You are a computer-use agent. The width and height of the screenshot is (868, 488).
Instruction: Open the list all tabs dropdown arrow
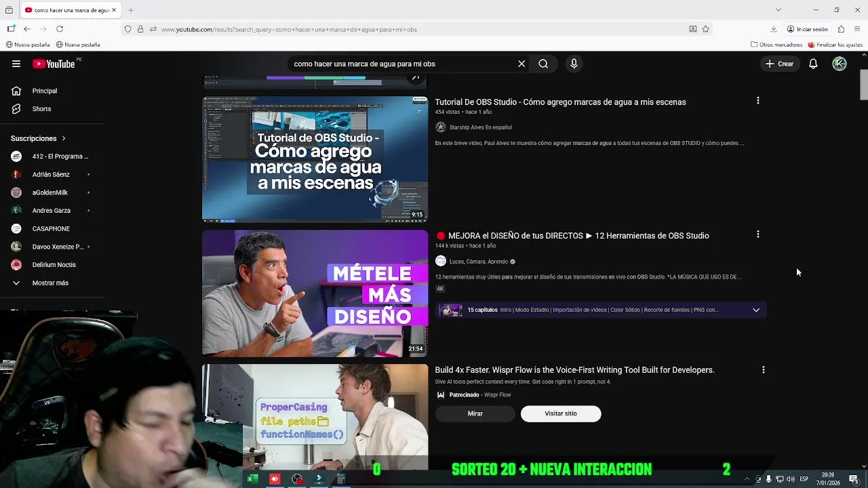778,10
